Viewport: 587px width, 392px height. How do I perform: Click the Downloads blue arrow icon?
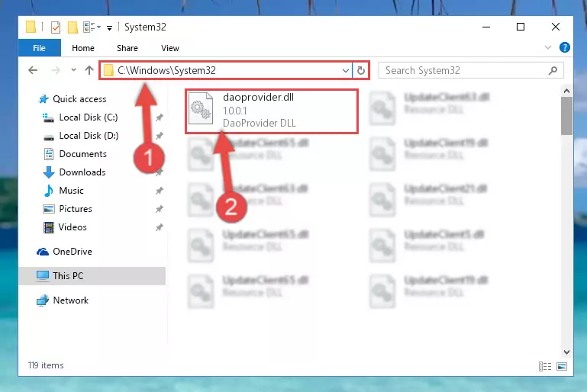49,172
